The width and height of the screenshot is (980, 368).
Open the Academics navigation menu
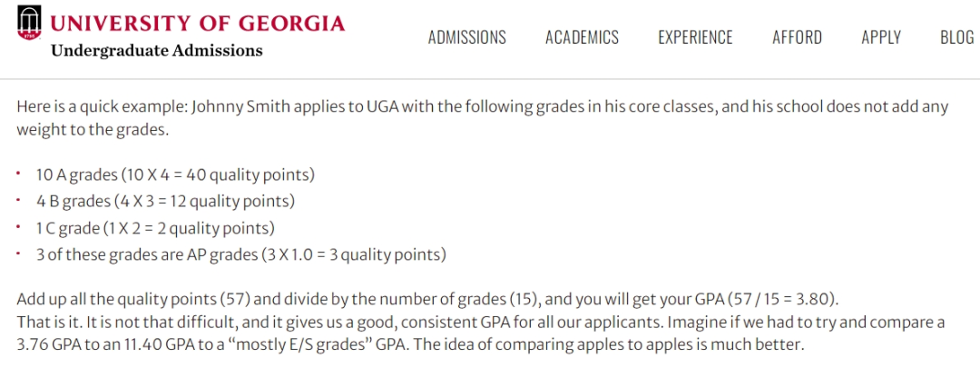pos(582,37)
